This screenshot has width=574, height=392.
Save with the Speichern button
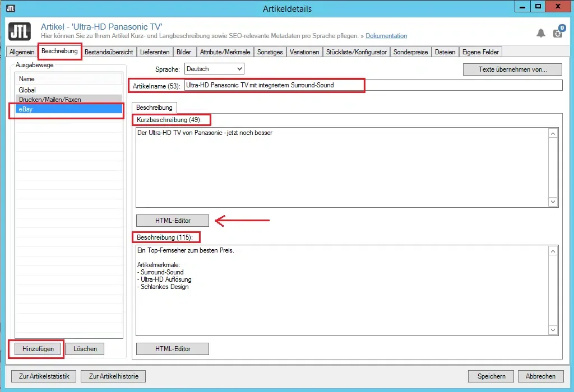pyautogui.click(x=491, y=376)
